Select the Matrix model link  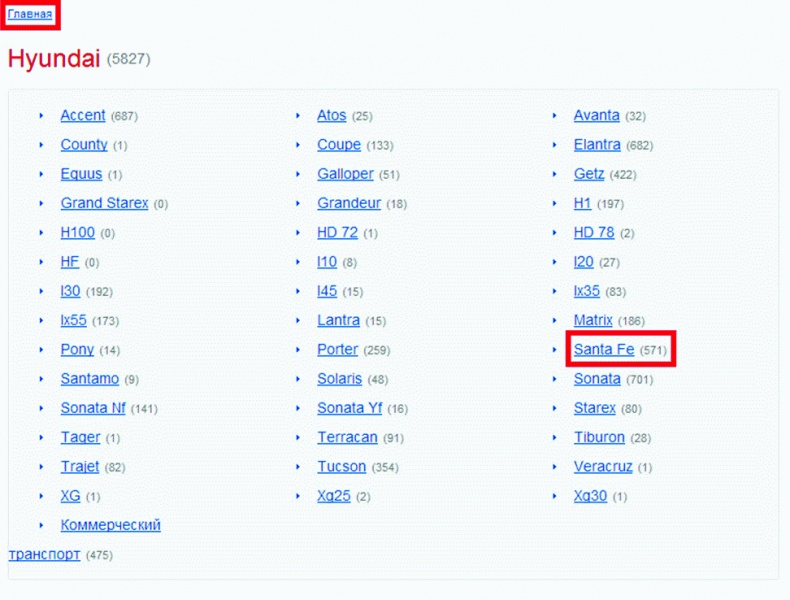pyautogui.click(x=593, y=321)
